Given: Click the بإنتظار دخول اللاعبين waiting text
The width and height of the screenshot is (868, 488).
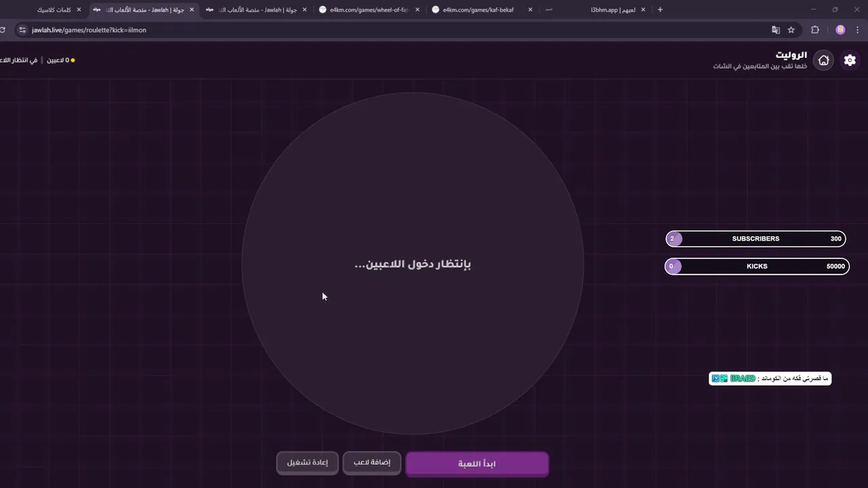Looking at the screenshot, I should click(413, 264).
